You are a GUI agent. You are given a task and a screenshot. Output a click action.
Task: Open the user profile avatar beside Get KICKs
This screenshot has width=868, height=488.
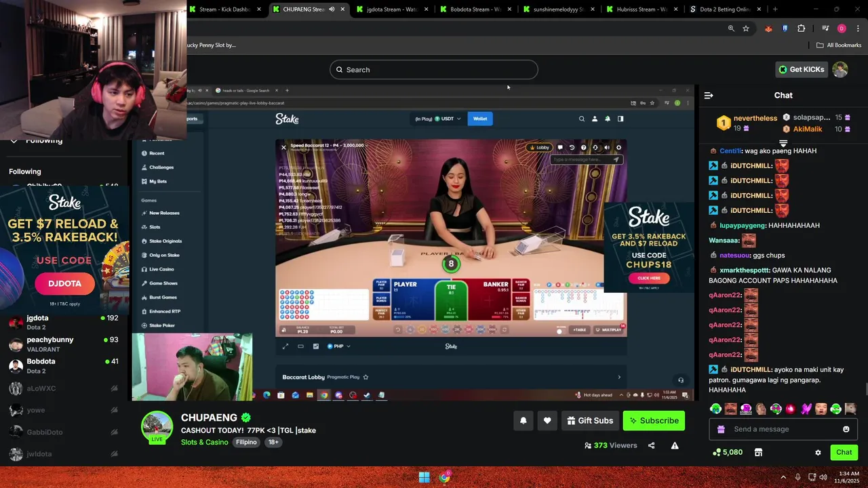840,69
